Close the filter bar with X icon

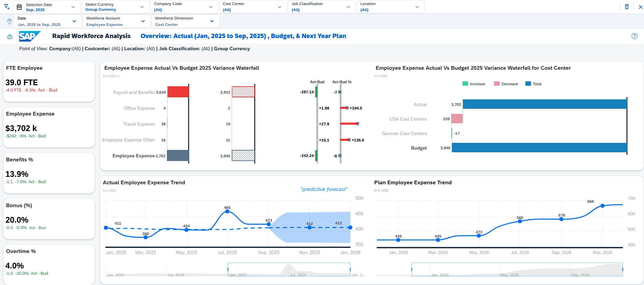(x=640, y=7)
